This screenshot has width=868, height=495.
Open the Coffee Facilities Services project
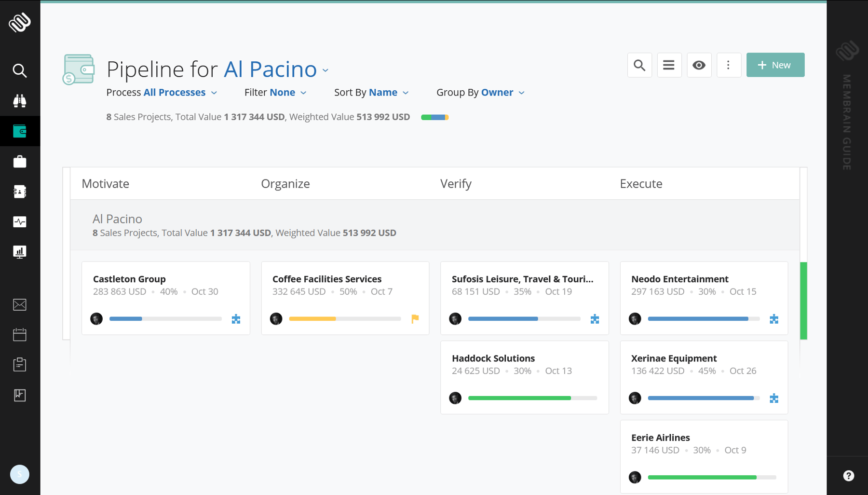[327, 279]
